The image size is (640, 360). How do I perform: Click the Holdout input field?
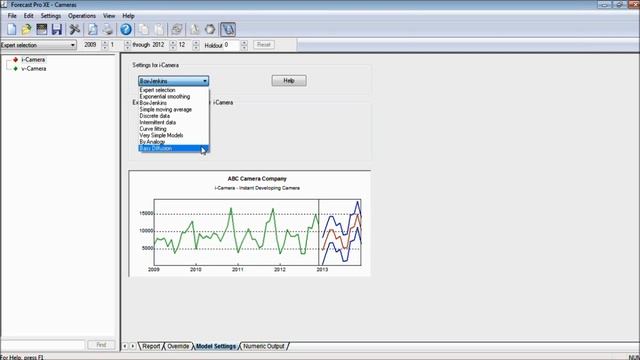coord(231,45)
